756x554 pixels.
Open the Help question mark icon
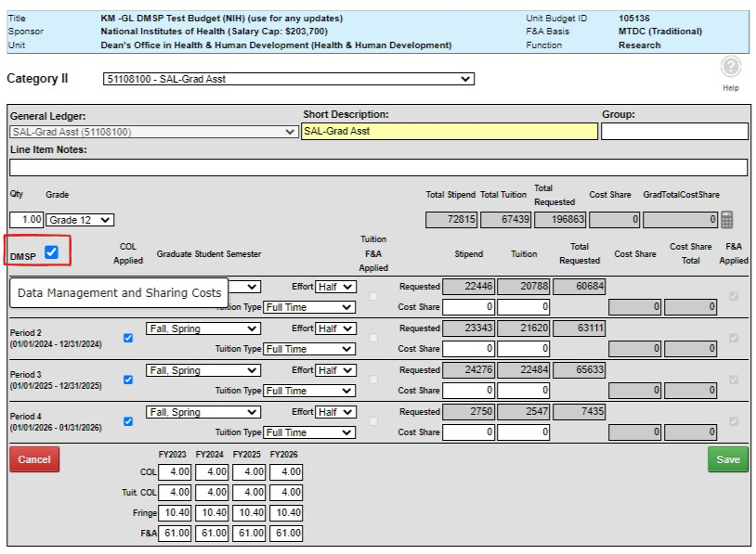coord(730,64)
